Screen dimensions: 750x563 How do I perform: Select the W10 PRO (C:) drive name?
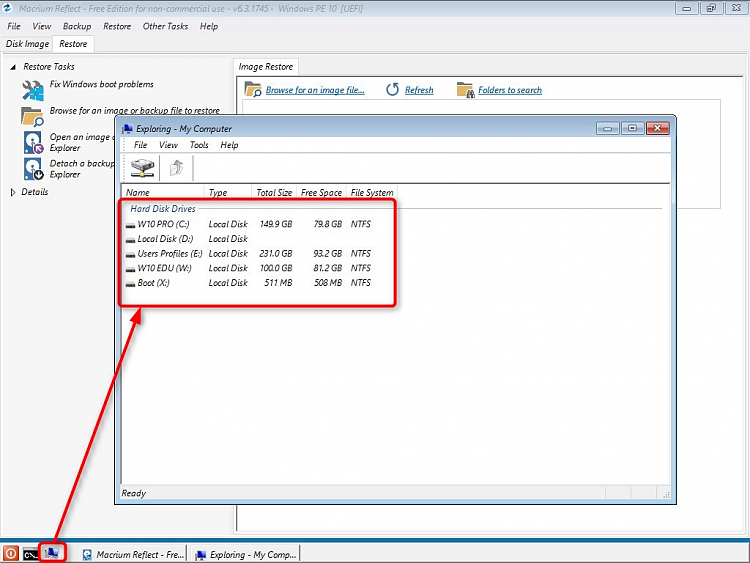coord(163,224)
